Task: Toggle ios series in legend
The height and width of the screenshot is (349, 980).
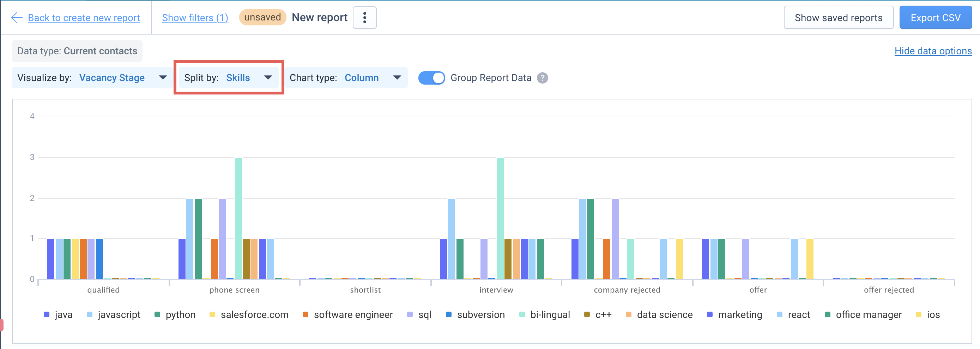Action: pos(928,315)
